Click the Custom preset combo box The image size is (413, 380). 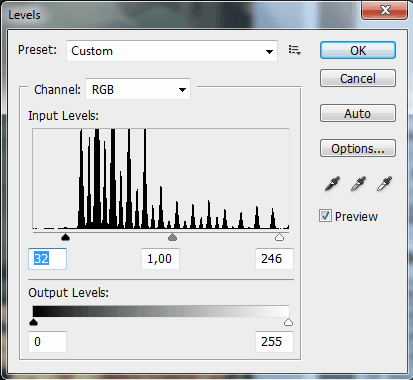[172, 51]
